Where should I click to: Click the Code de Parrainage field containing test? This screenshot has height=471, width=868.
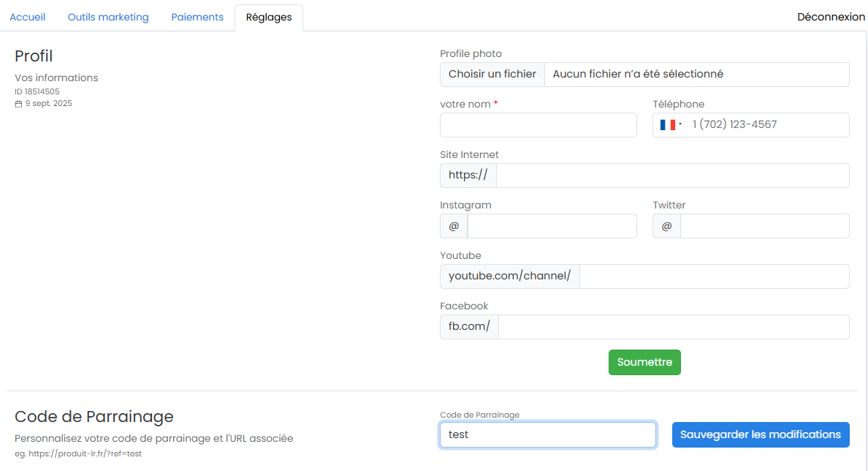(547, 434)
